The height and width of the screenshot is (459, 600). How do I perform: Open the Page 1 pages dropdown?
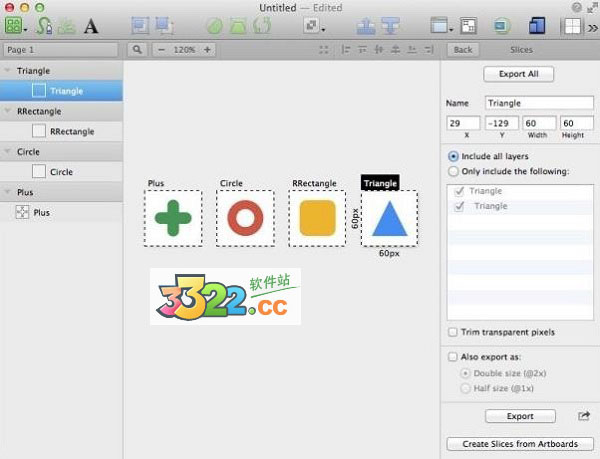point(61,49)
